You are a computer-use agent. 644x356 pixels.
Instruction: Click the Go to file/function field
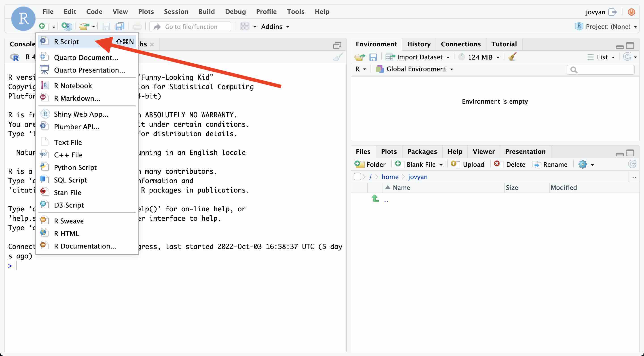click(x=191, y=27)
